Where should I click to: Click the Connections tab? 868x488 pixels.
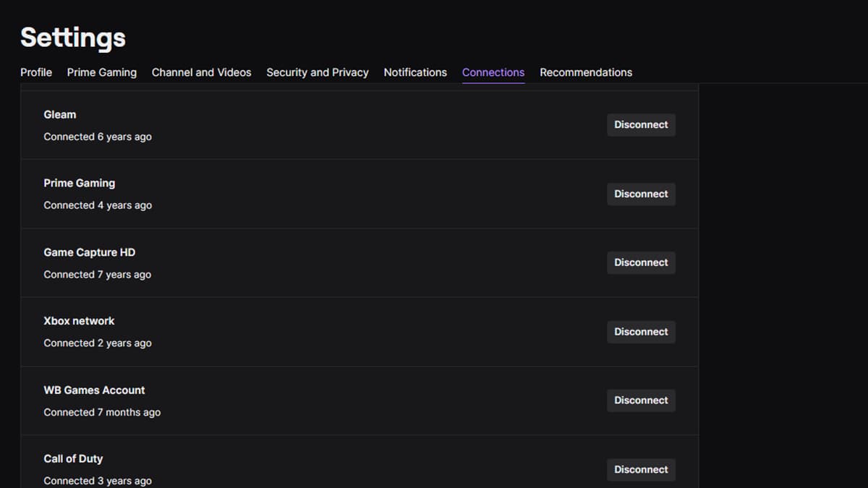pos(493,72)
